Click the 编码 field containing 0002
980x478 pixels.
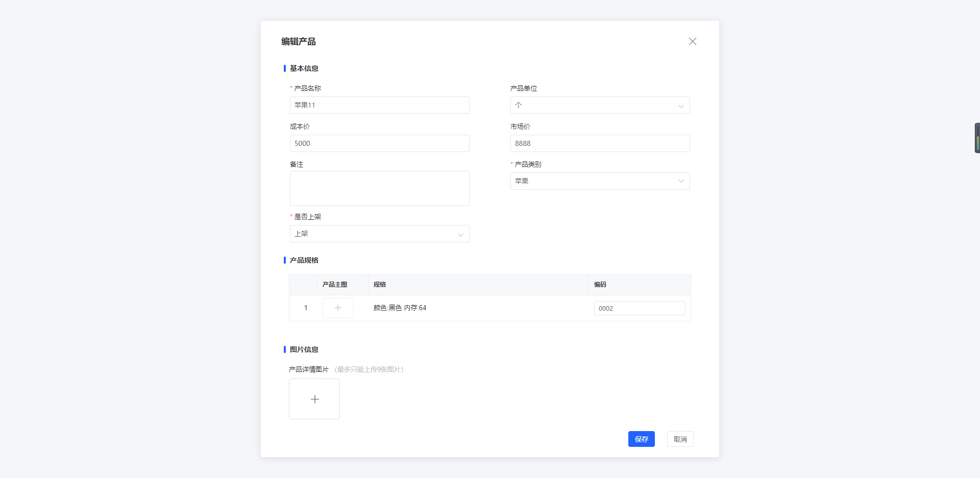(639, 308)
